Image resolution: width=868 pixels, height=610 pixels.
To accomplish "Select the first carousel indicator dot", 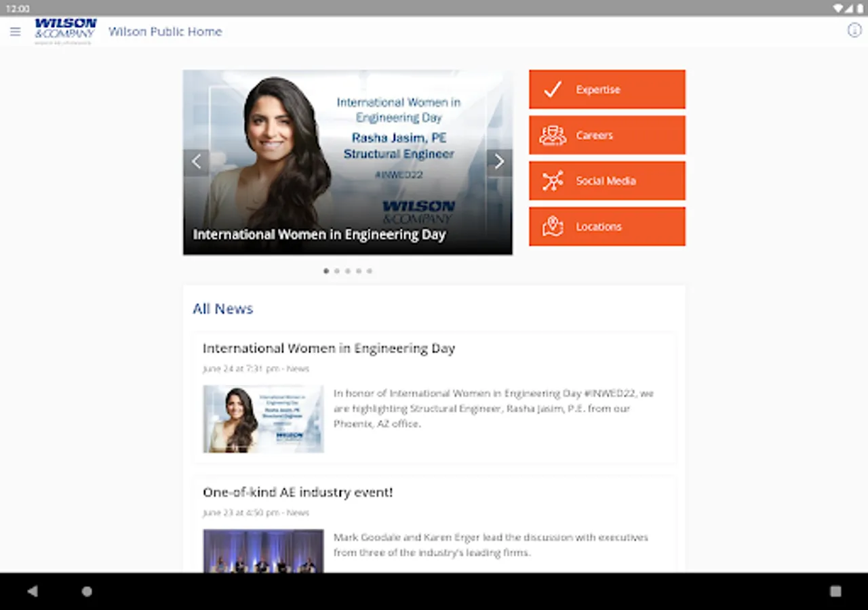I will [x=326, y=271].
